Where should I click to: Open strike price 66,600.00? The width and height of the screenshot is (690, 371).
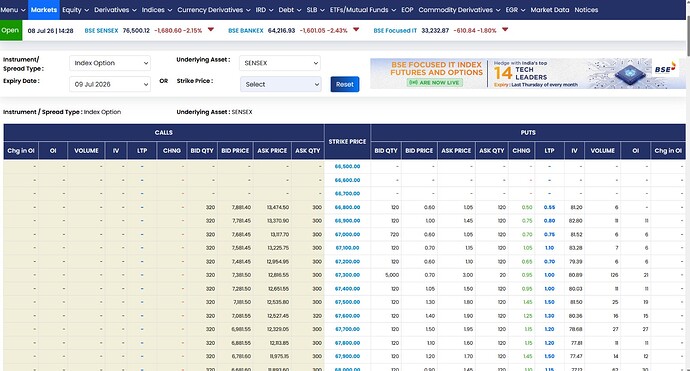[347, 180]
